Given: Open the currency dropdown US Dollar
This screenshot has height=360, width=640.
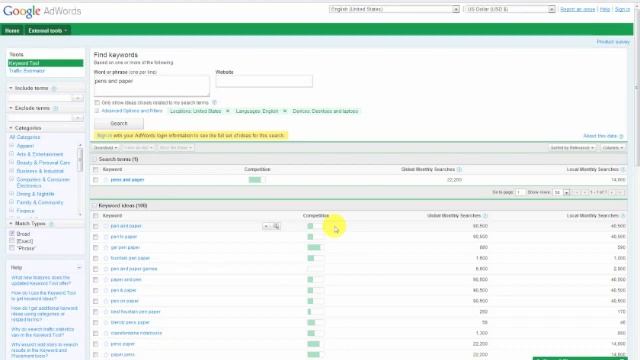Looking at the screenshot, I should [509, 9].
